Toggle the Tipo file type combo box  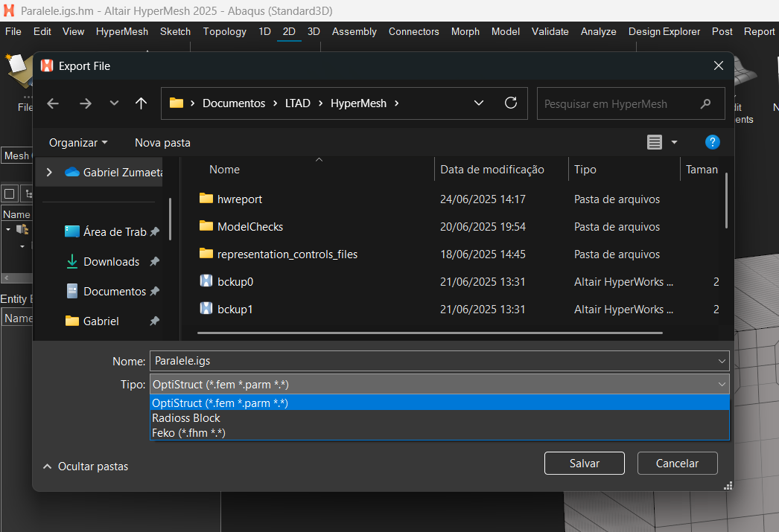point(439,385)
